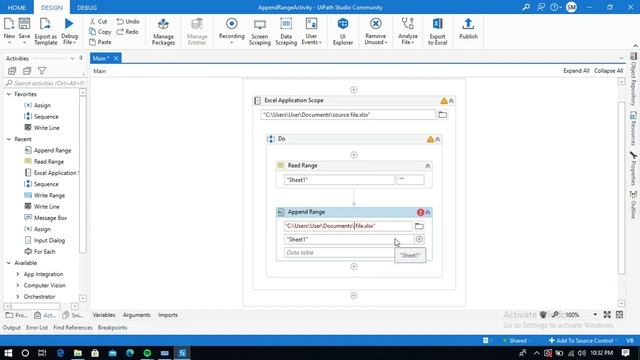Collapse the Append Range activity

point(428,212)
